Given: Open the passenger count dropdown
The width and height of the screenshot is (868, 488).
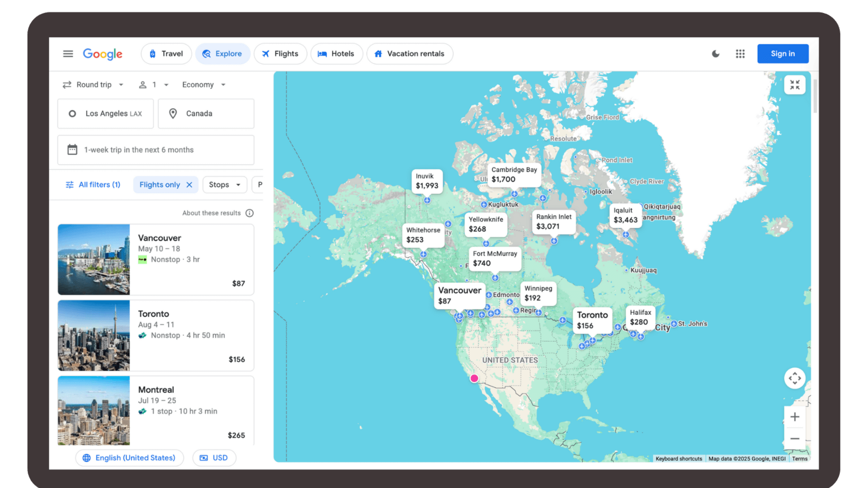Looking at the screenshot, I should tap(154, 84).
